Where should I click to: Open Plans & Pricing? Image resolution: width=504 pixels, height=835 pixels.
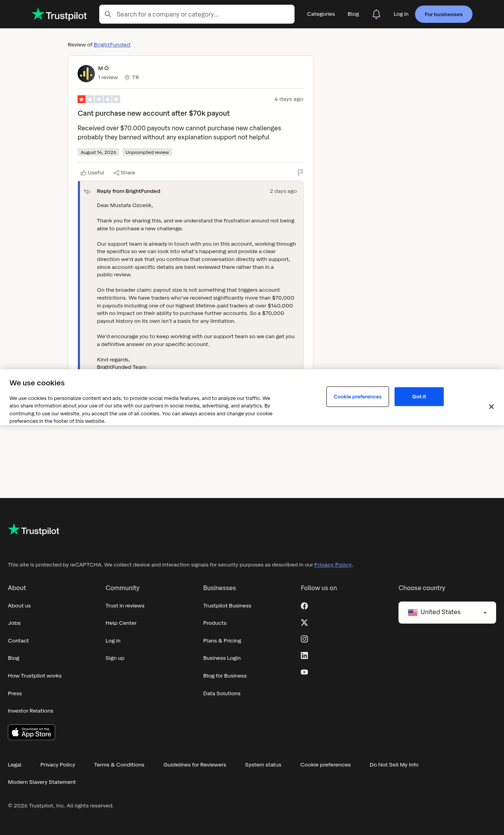click(222, 641)
